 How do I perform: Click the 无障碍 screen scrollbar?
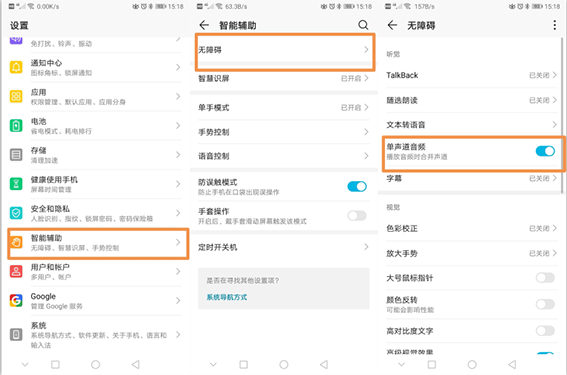pyautogui.click(x=562, y=115)
